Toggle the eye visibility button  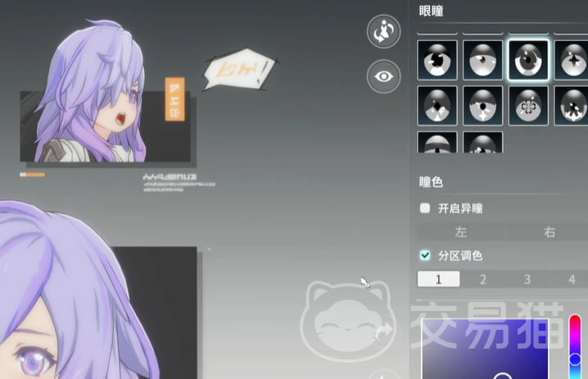pos(383,76)
